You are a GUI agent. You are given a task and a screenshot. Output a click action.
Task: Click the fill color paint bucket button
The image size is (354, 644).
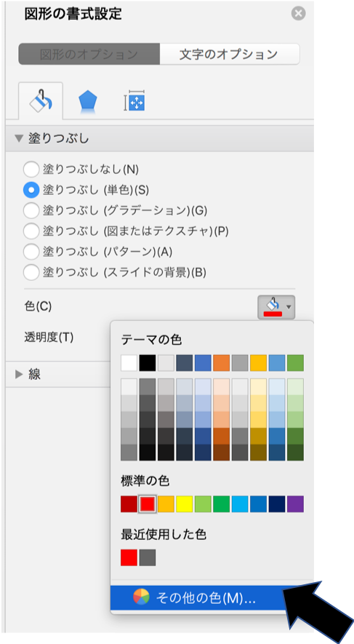pos(272,307)
